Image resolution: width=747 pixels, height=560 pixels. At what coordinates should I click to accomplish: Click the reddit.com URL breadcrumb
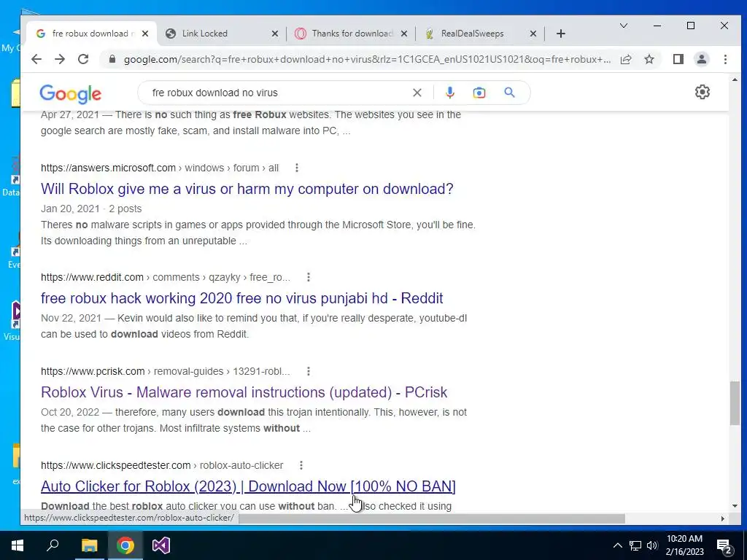tap(166, 277)
